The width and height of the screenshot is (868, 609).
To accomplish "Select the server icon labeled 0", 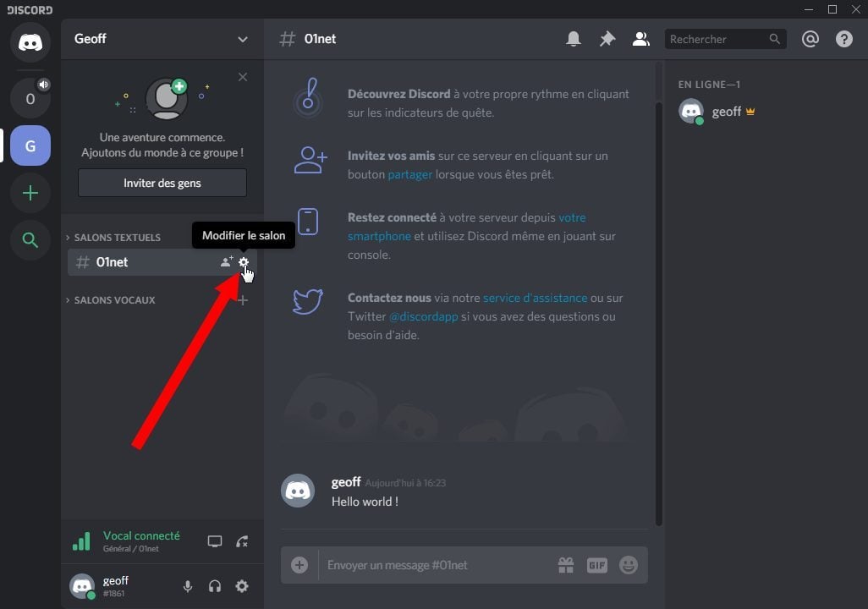I will tap(30, 98).
